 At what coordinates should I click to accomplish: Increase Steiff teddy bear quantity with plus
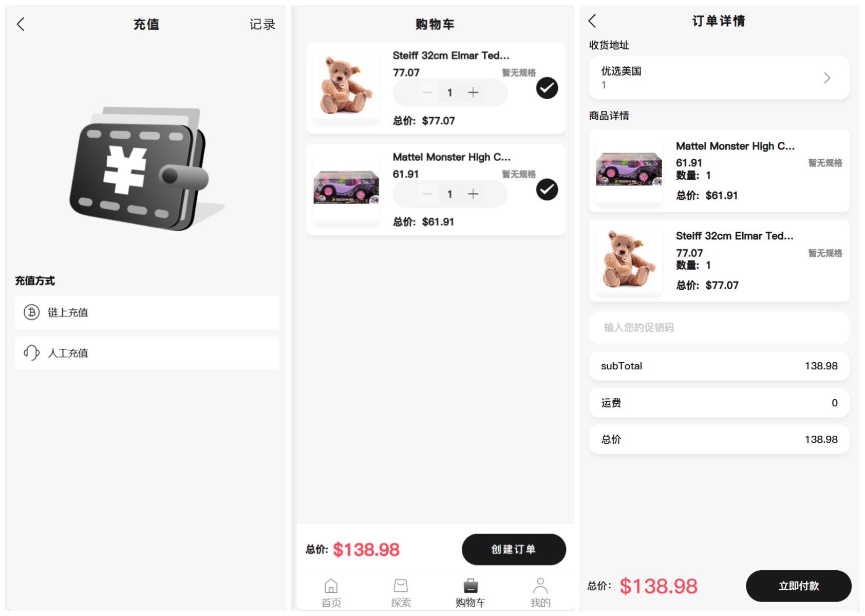pyautogui.click(x=473, y=92)
